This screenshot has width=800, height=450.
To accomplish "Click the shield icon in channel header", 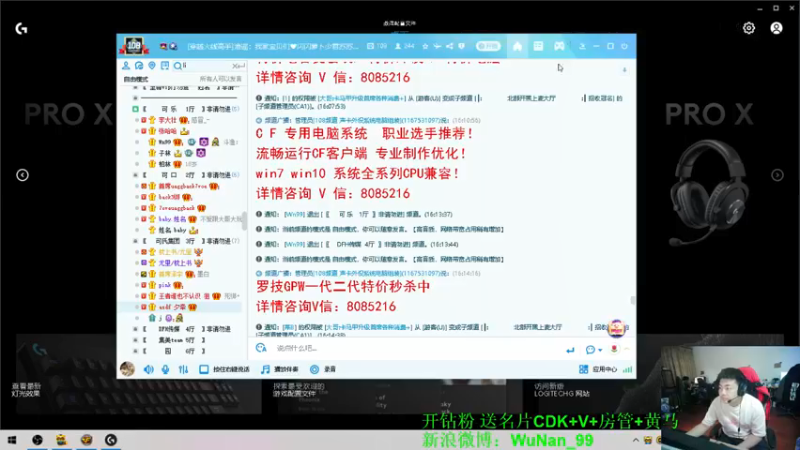I will pyautogui.click(x=462, y=46).
